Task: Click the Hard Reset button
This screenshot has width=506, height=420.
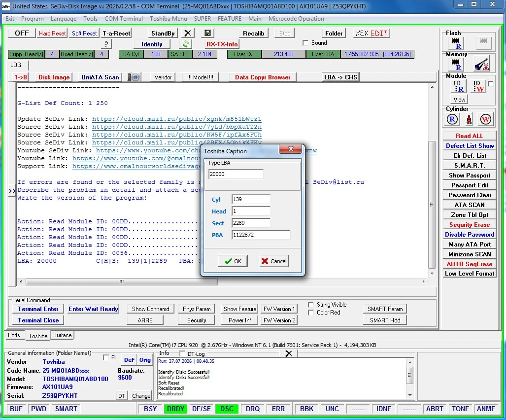Action: (52, 33)
